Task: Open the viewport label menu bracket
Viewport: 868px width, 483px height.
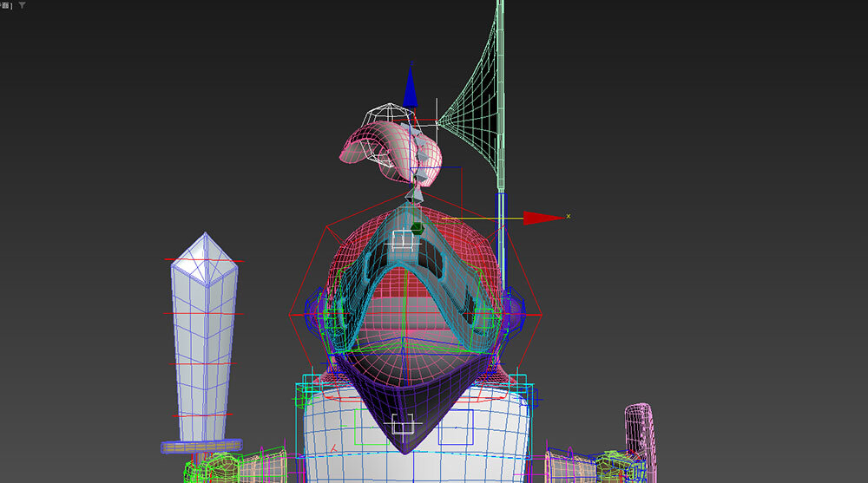Action: (x=6, y=5)
